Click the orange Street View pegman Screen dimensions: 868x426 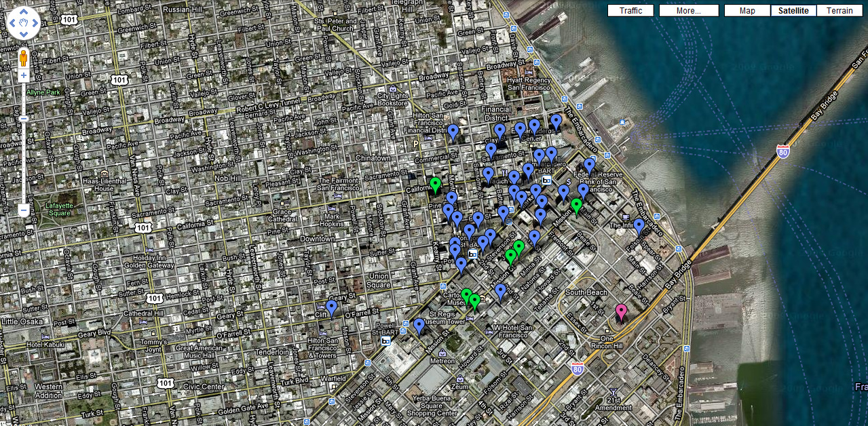click(x=24, y=57)
